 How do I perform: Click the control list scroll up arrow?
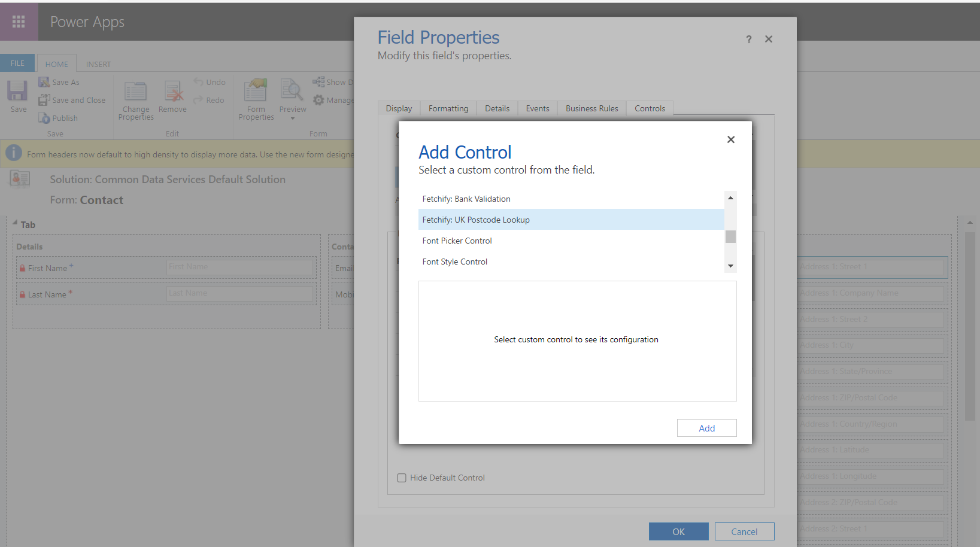coord(730,197)
